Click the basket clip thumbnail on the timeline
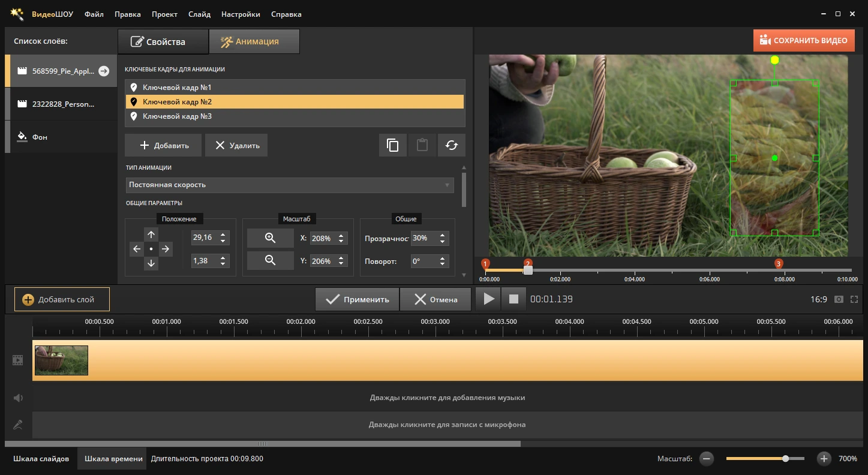The height and width of the screenshot is (475, 868). 61,360
